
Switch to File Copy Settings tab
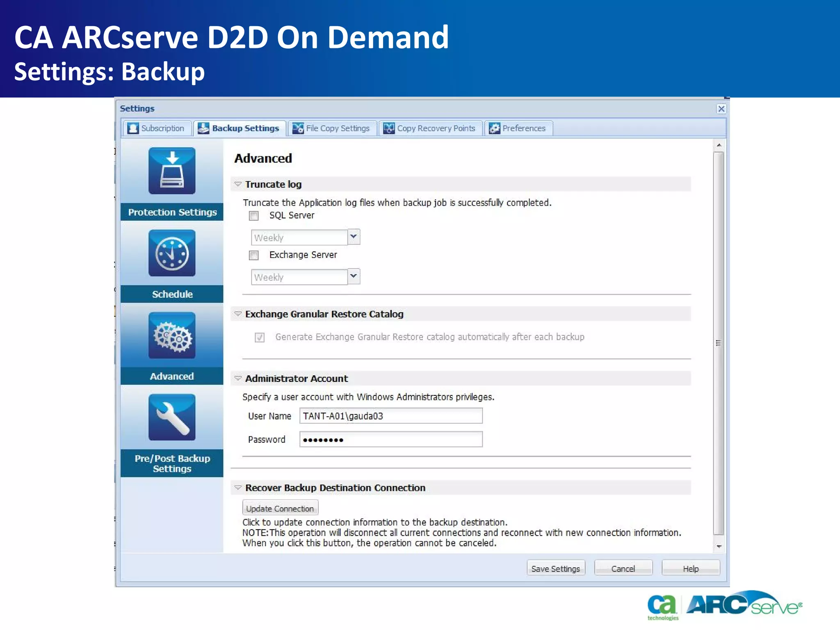pyautogui.click(x=332, y=128)
